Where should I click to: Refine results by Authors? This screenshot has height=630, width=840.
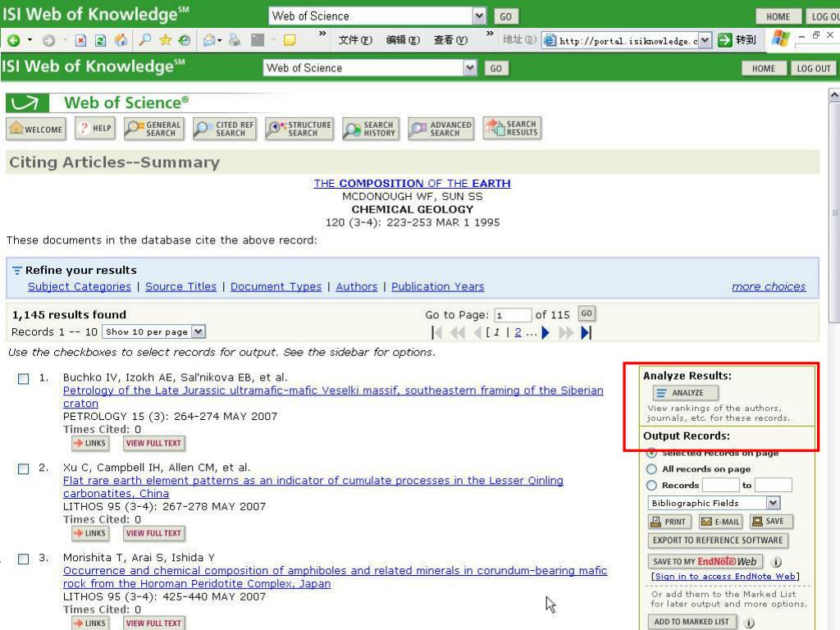pos(357,286)
